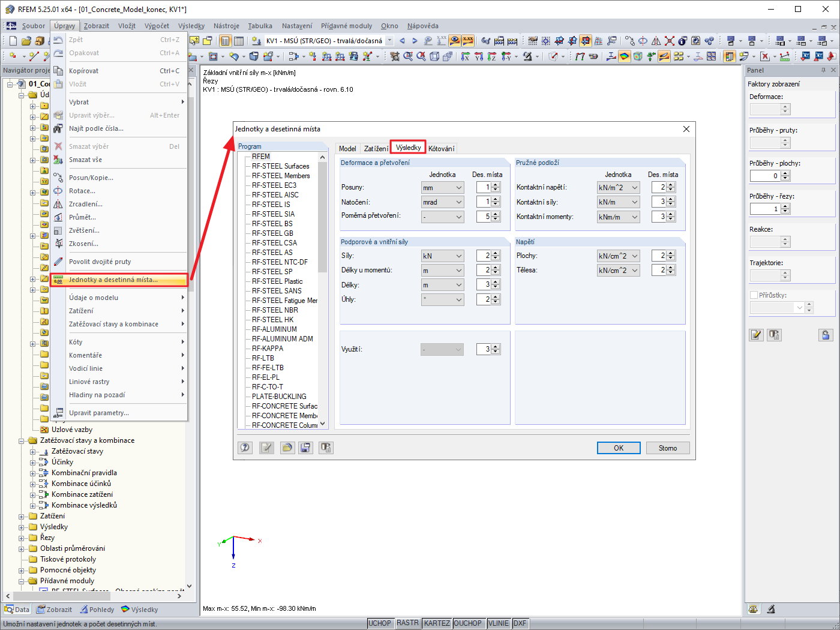Go to the next load case arrow

[x=415, y=41]
